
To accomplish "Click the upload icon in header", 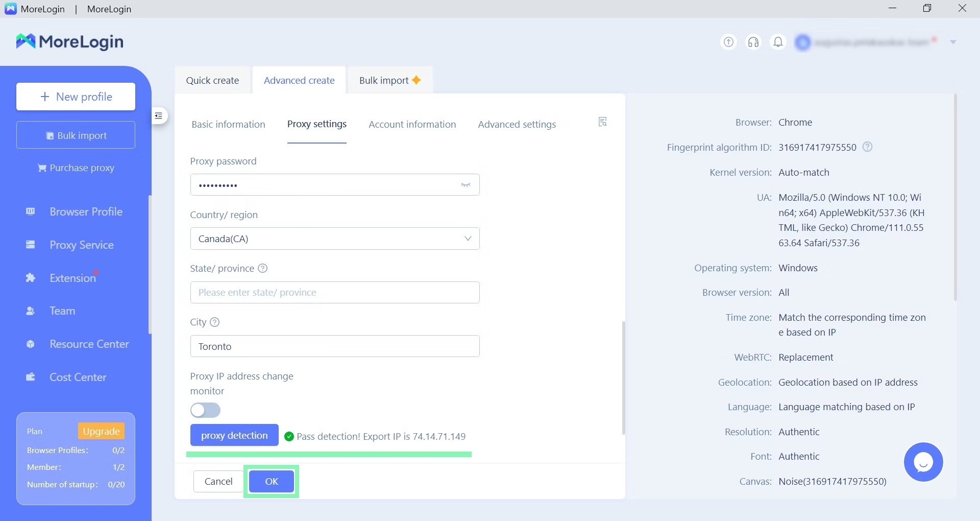I will click(728, 42).
